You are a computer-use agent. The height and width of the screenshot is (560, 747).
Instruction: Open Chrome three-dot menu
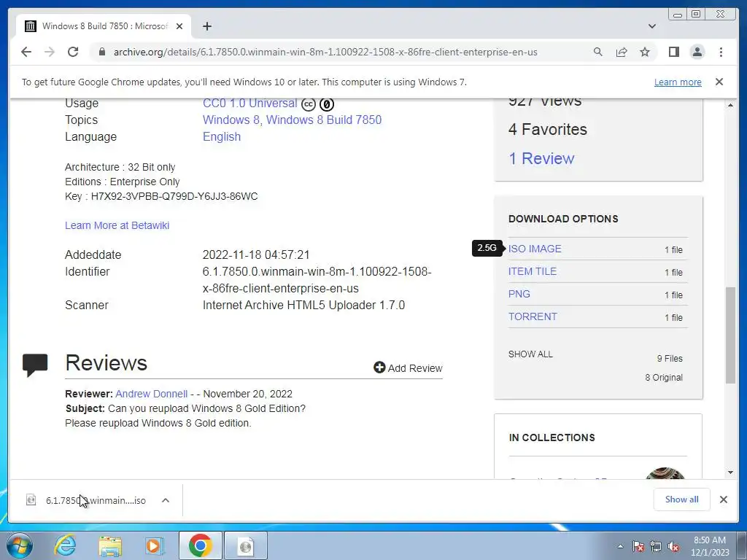721,52
